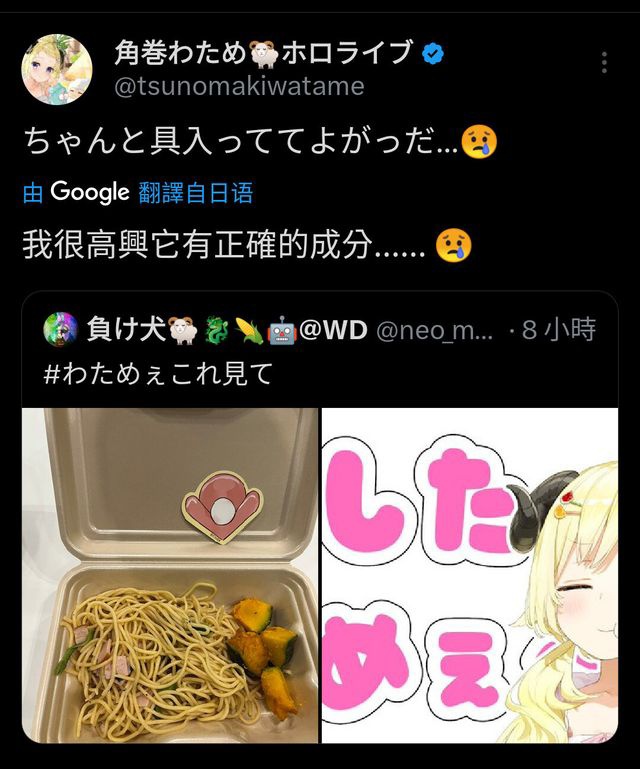Open the @neo_m... handle in the quoted tweet

[x=435, y=330]
